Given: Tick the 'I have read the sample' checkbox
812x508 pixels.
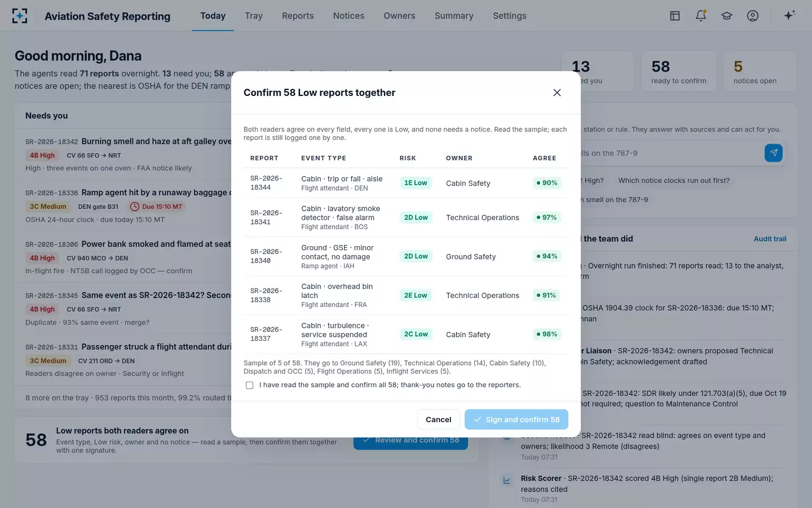Looking at the screenshot, I should click(x=250, y=386).
